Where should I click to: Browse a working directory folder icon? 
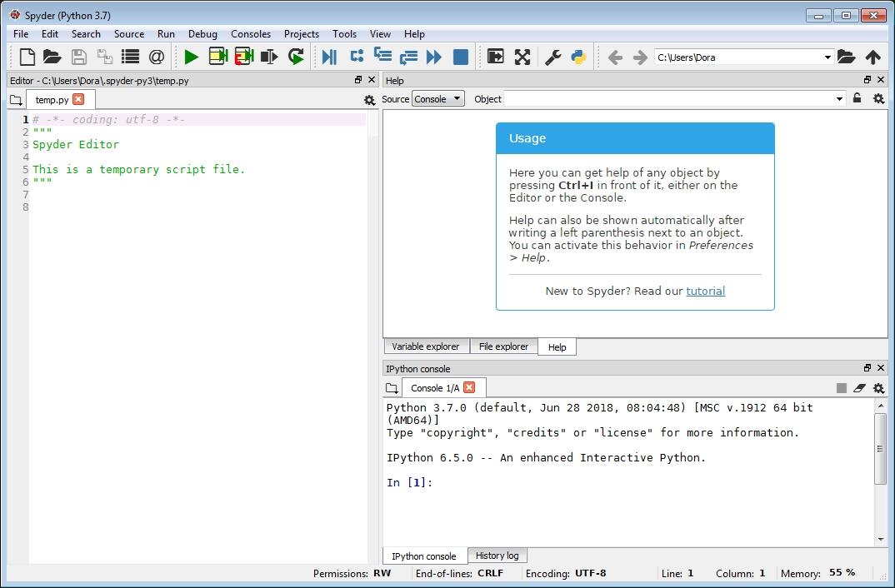847,57
